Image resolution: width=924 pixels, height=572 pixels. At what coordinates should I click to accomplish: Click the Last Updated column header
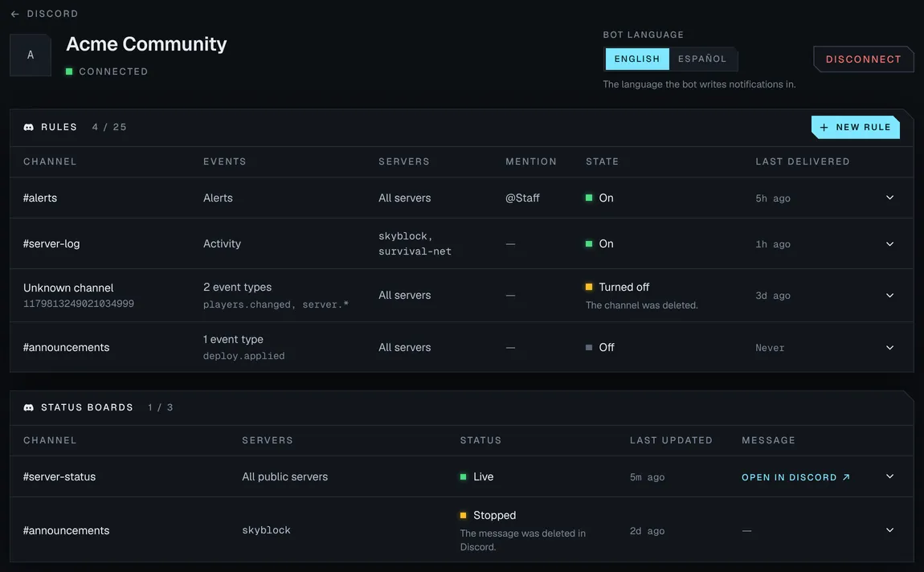[671, 440]
